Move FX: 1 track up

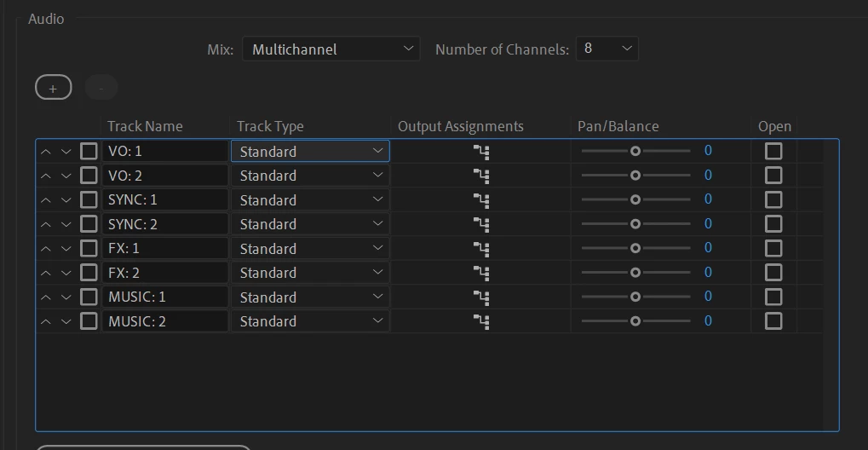tap(46, 248)
